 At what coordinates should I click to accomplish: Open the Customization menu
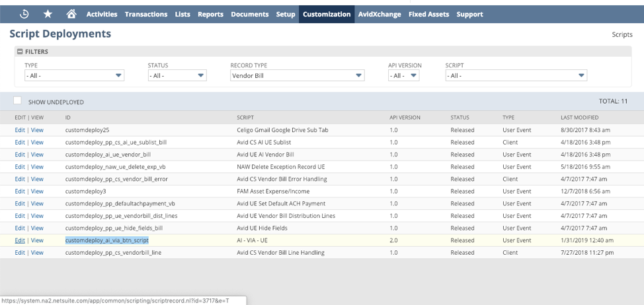pos(327,14)
